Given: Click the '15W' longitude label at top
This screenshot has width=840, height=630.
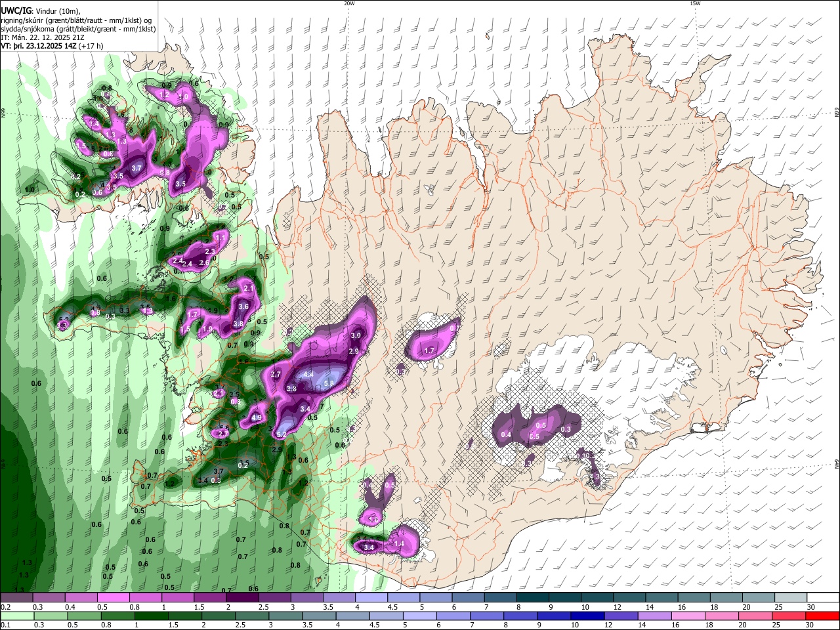Looking at the screenshot, I should coord(695,3).
